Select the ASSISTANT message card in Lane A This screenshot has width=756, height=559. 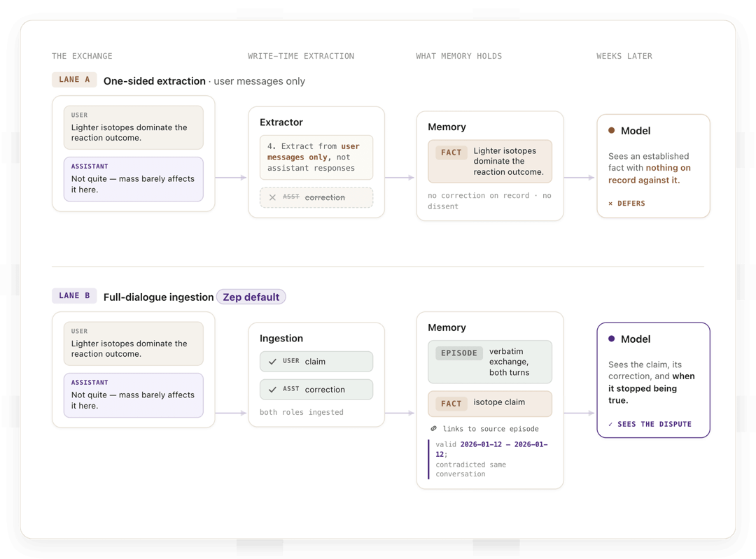pyautogui.click(x=134, y=179)
